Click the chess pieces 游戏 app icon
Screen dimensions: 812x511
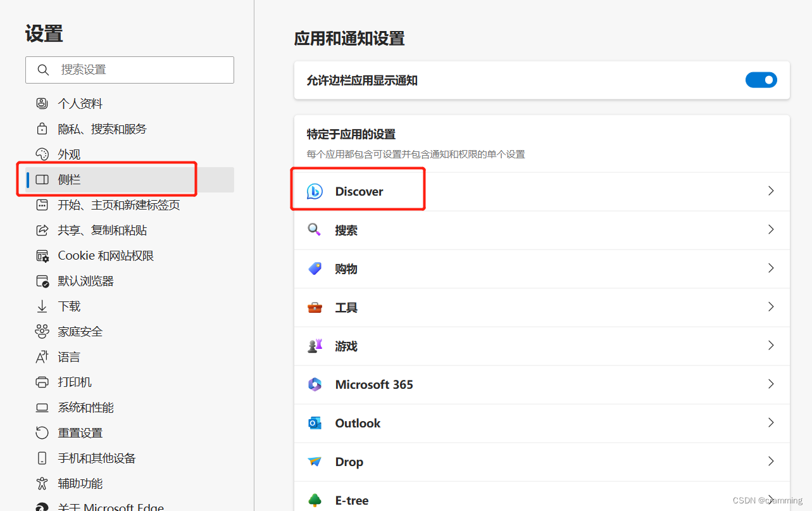pos(315,346)
